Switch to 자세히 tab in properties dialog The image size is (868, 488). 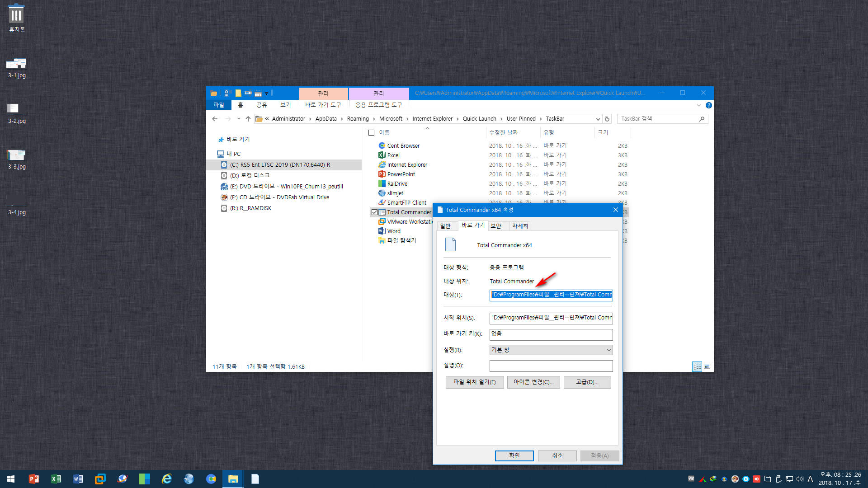[x=520, y=226]
